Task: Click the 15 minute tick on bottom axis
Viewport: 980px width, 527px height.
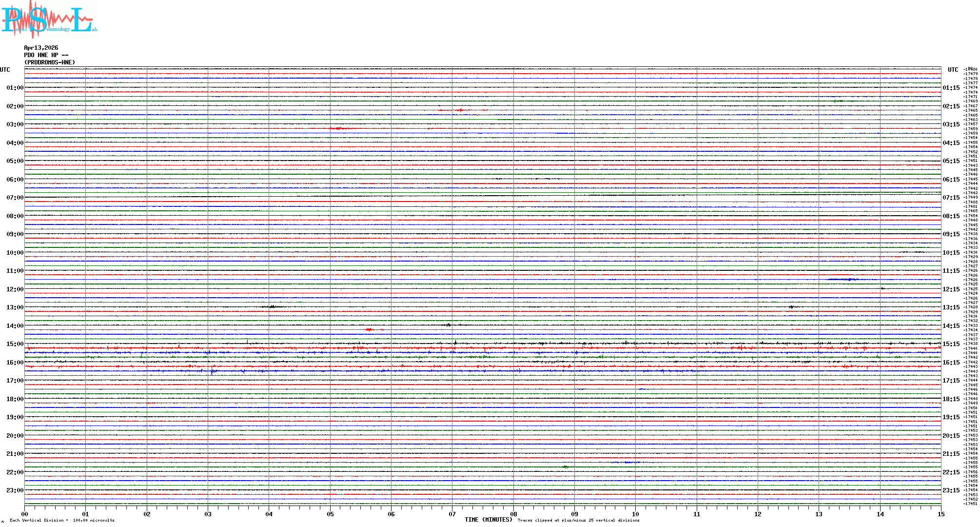Action: pyautogui.click(x=941, y=514)
